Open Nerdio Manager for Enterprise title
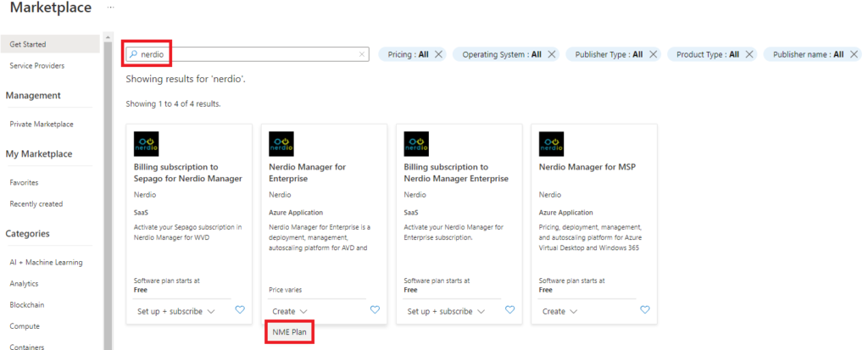 coord(308,173)
